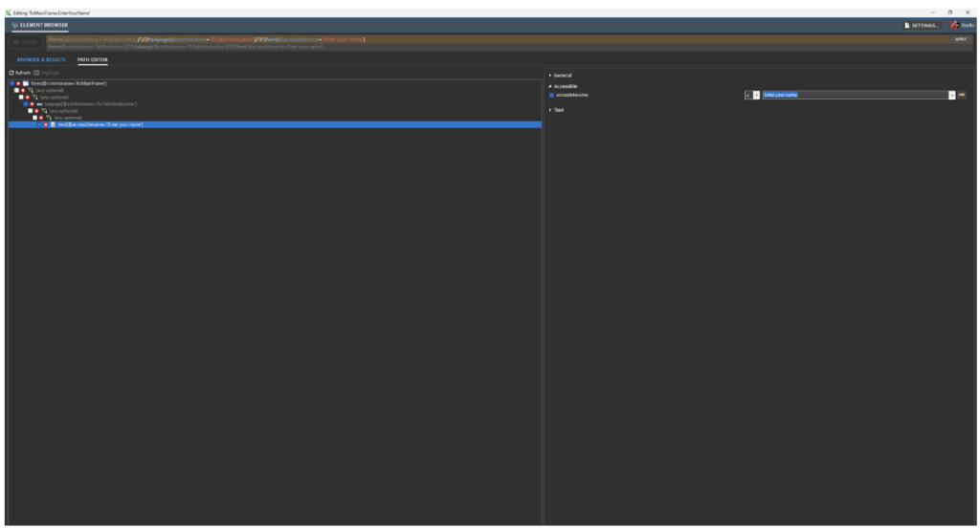Switch to Browser & Results tab
Viewport: 980px width, 528px height.
(x=41, y=60)
